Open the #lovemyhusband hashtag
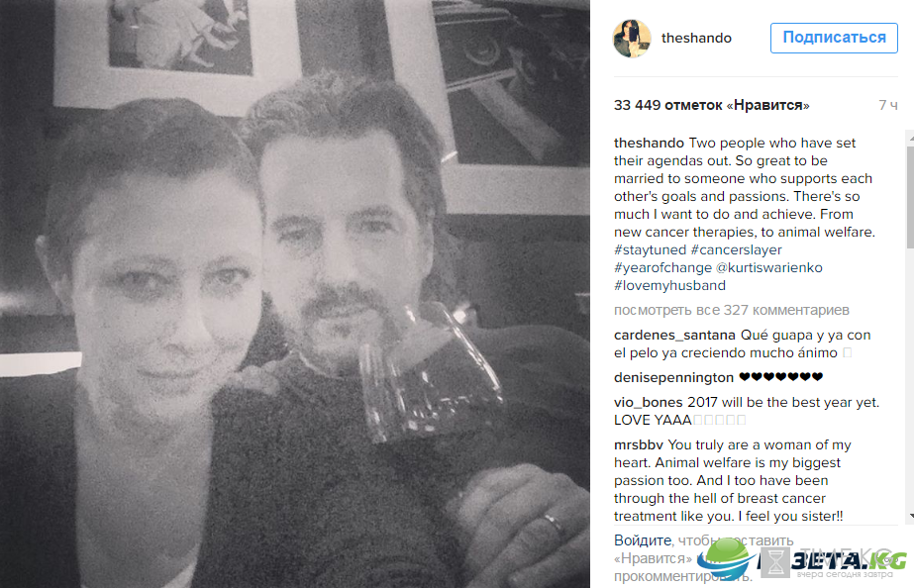 pos(669,285)
